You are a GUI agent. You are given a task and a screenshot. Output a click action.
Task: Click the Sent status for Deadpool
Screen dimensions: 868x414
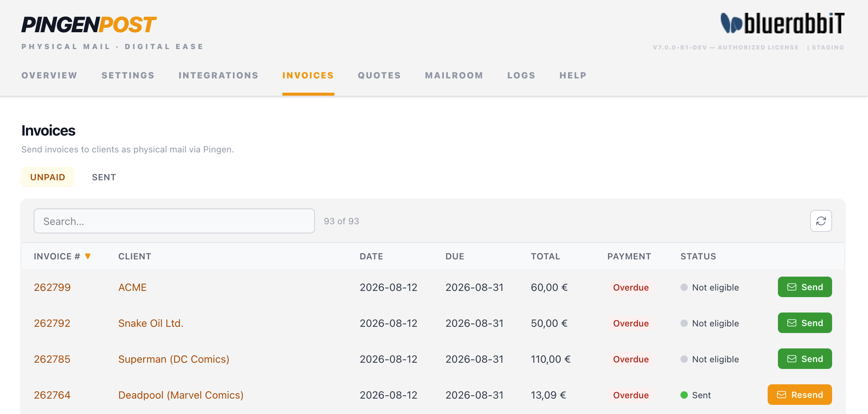695,395
